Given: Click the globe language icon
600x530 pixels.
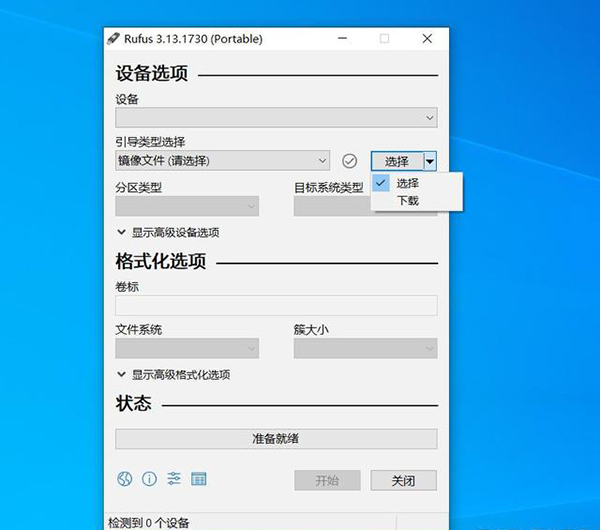Looking at the screenshot, I should (124, 479).
